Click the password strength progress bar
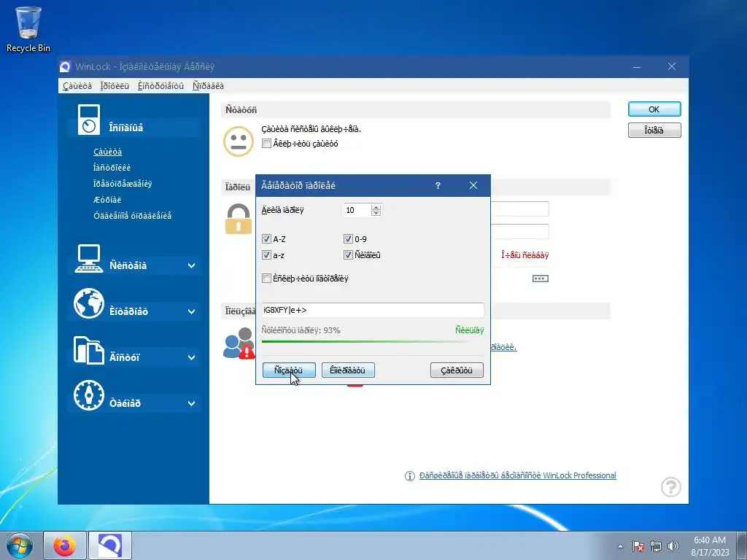This screenshot has height=560, width=747. click(373, 341)
